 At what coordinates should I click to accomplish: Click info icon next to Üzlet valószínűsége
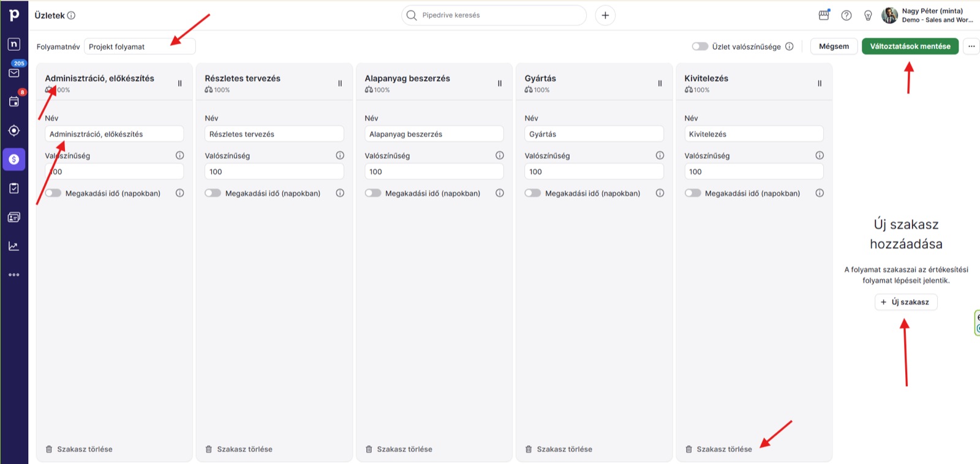pyautogui.click(x=790, y=47)
